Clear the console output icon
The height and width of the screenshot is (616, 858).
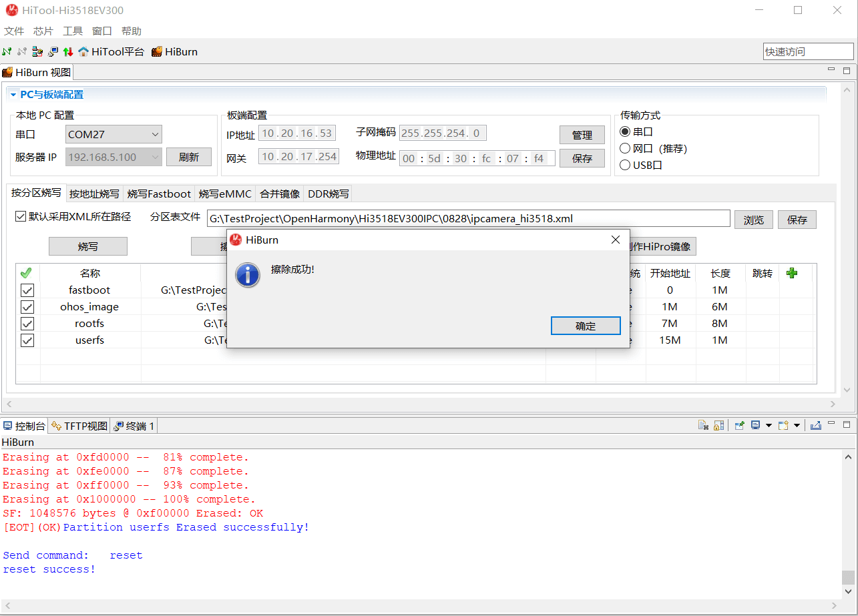pos(703,425)
